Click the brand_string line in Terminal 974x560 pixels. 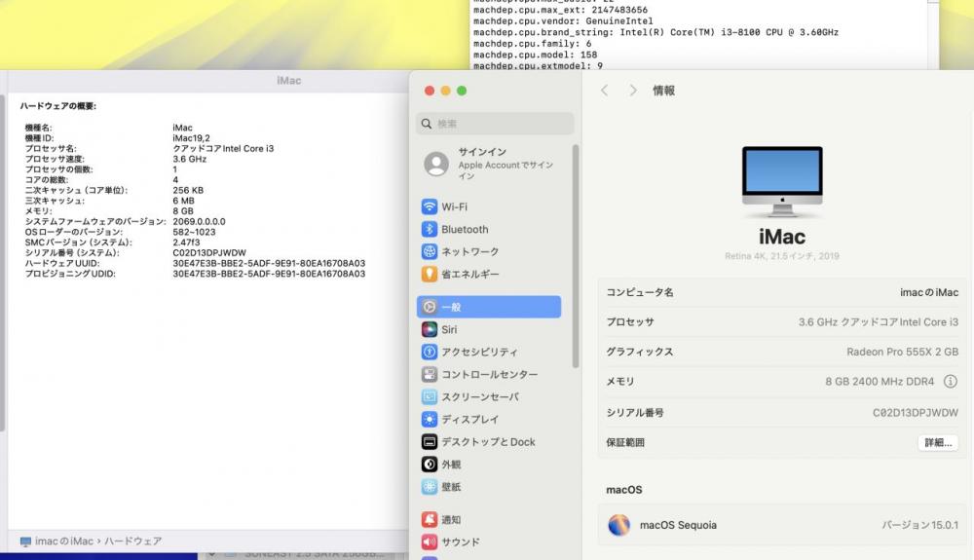pyautogui.click(x=656, y=32)
